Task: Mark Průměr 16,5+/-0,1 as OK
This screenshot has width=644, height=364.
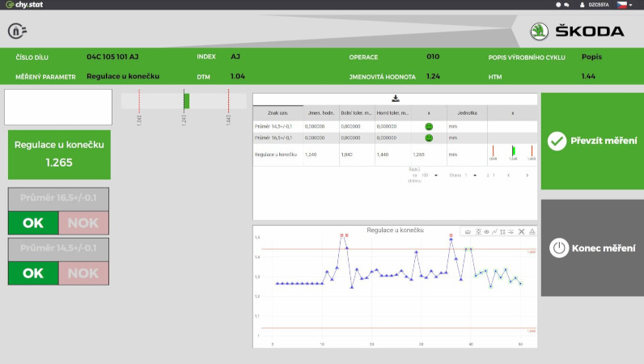Action: [x=32, y=222]
